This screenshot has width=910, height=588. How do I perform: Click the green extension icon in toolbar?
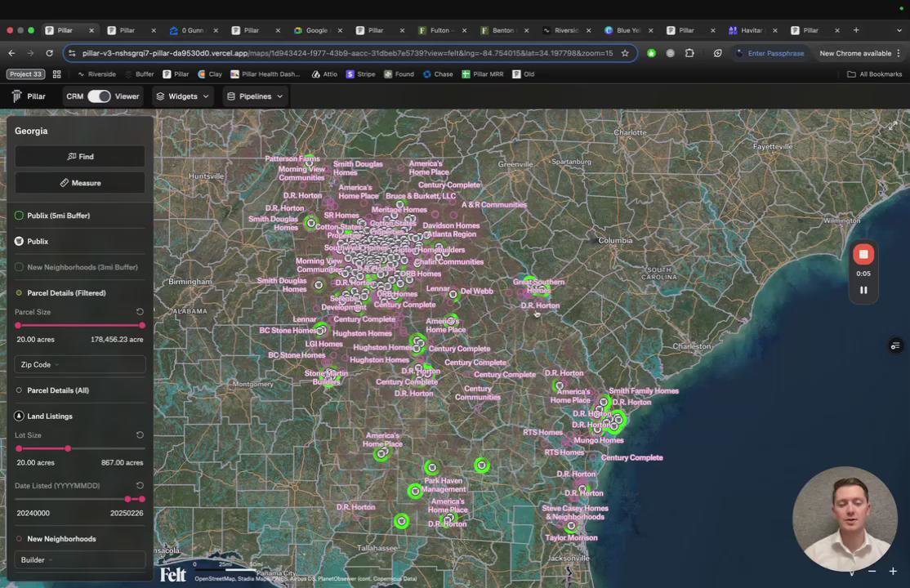[651, 53]
